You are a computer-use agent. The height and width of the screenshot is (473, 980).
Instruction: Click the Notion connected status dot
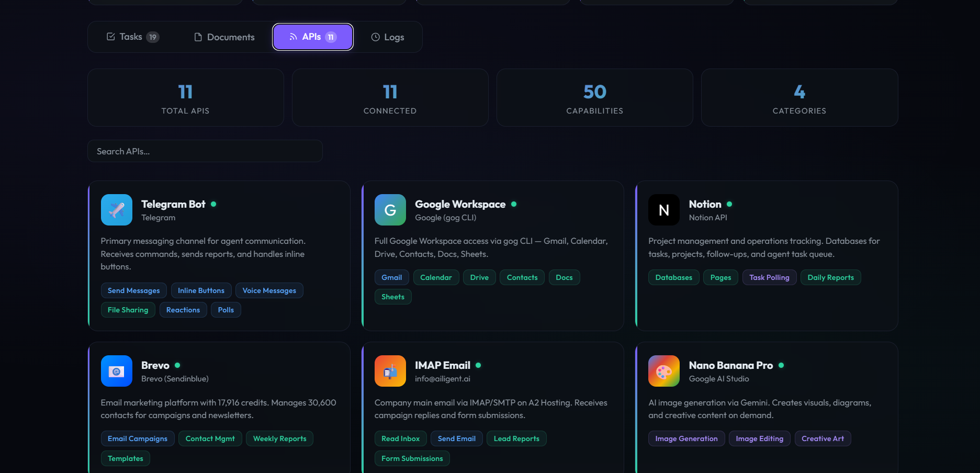tap(729, 204)
